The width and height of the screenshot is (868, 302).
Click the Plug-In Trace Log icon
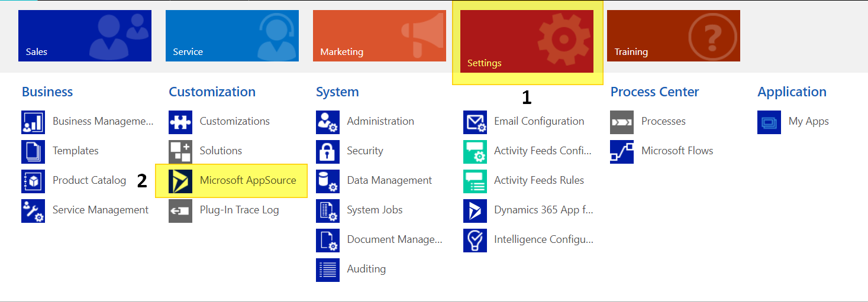[x=180, y=211]
